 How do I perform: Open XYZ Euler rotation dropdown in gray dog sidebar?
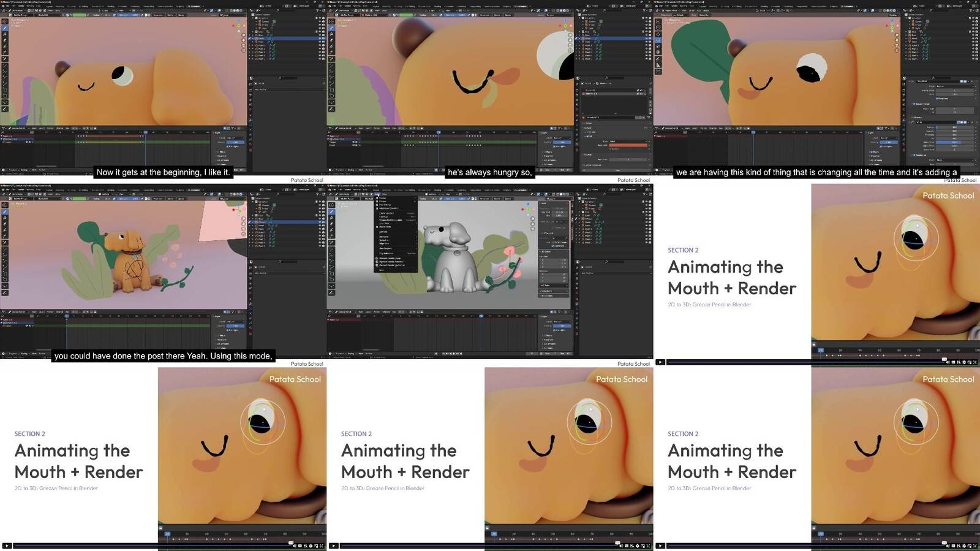coord(554,286)
